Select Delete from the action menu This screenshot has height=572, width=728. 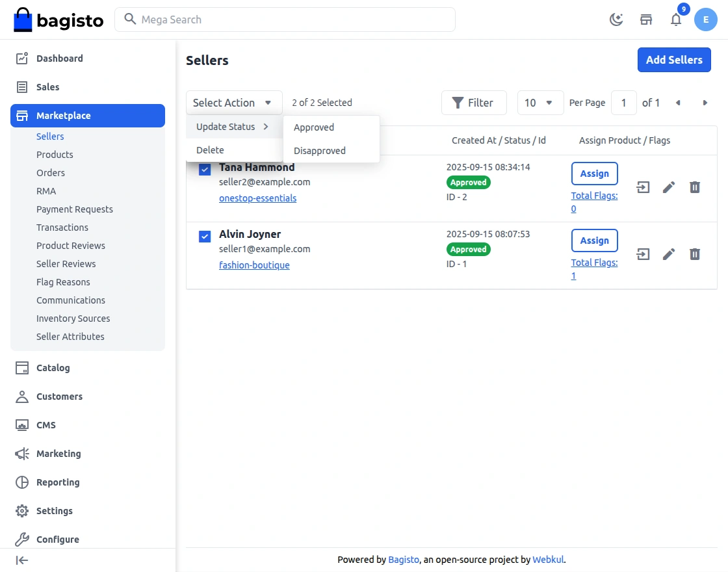click(211, 150)
